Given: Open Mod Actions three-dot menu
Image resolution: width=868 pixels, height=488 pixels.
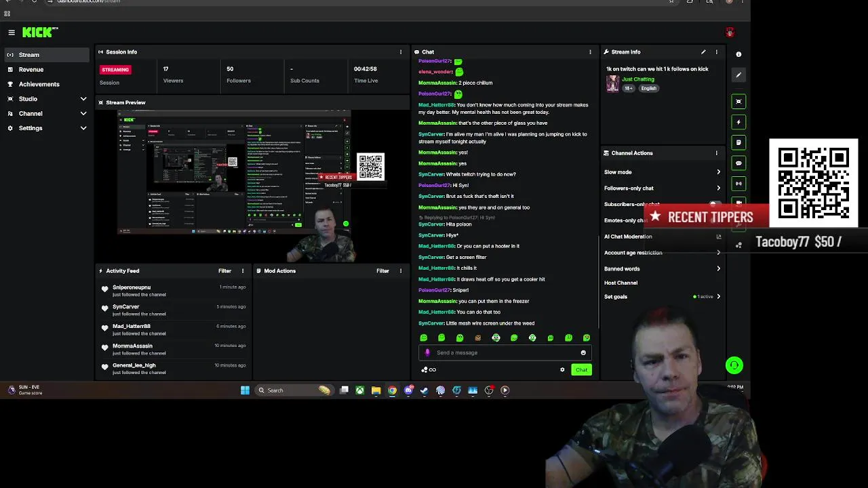Looking at the screenshot, I should [x=400, y=271].
